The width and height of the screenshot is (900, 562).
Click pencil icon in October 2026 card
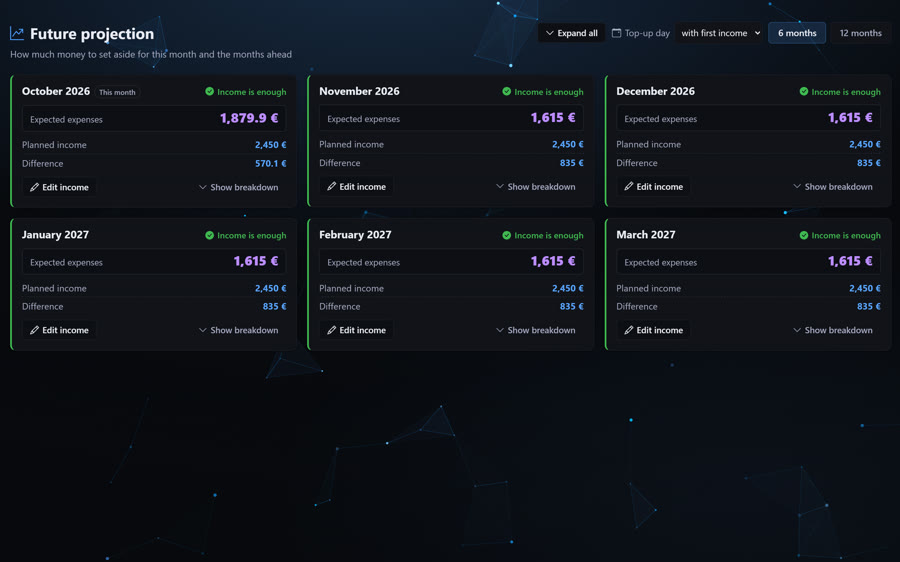point(34,187)
